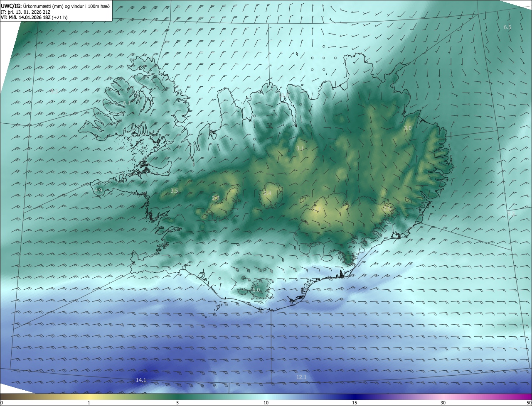
Task: Click the '4.9' value at the western peninsula
Action: pos(99,190)
